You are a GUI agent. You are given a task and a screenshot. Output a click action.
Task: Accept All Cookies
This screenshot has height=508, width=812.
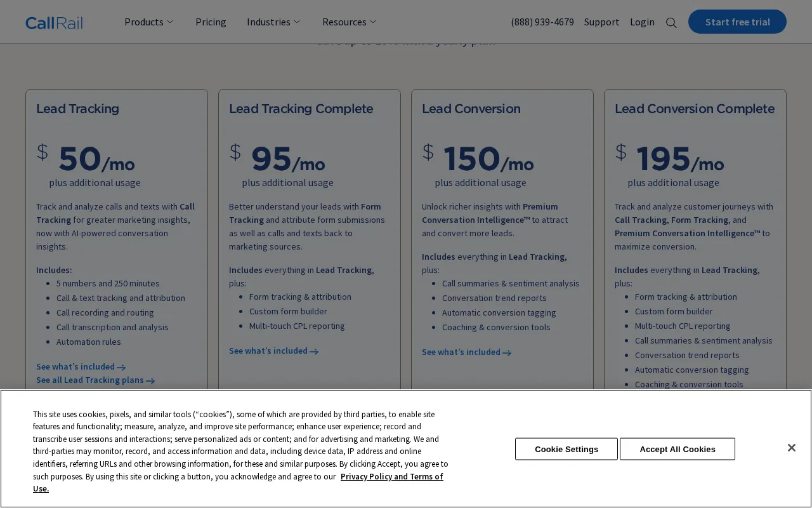point(678,449)
